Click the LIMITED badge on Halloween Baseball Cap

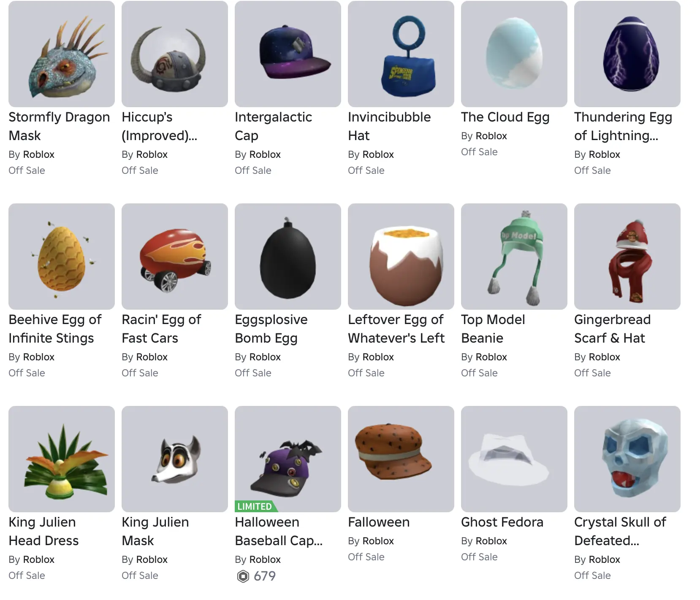coord(255,506)
